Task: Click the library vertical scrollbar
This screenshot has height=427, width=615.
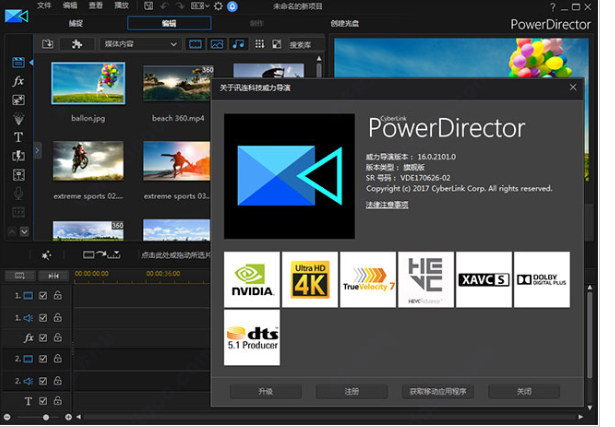Action: (319, 71)
